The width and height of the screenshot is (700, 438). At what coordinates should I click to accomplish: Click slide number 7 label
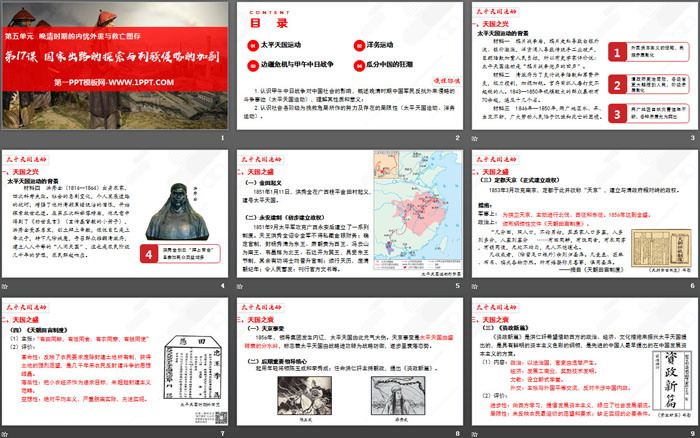pos(222,434)
